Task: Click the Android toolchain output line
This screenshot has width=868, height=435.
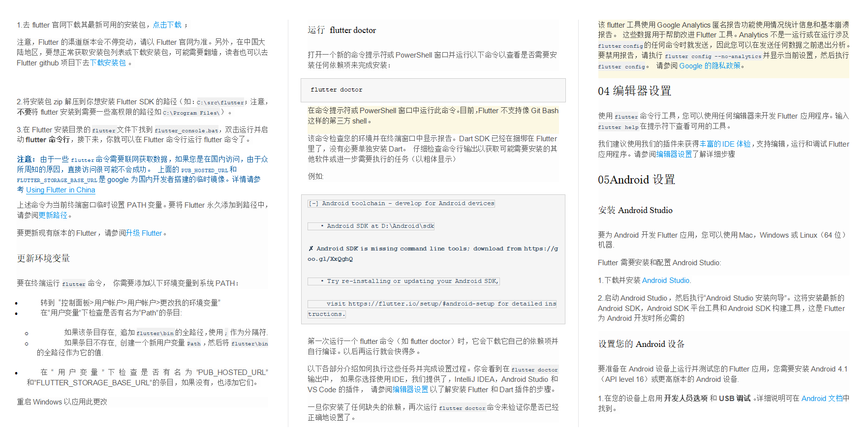Action: pyautogui.click(x=401, y=203)
